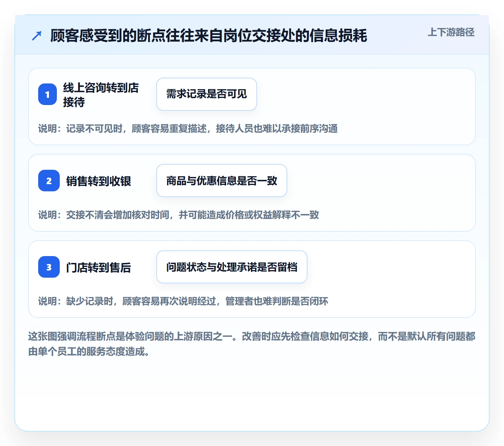Click the number 1 step badge
The height and width of the screenshot is (446, 504).
point(48,94)
